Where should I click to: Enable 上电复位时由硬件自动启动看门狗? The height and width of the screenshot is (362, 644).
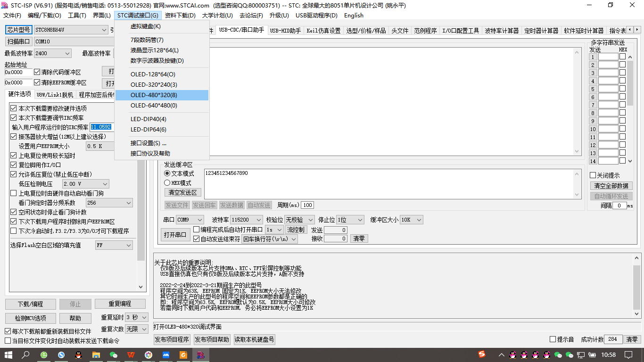pyautogui.click(x=14, y=193)
